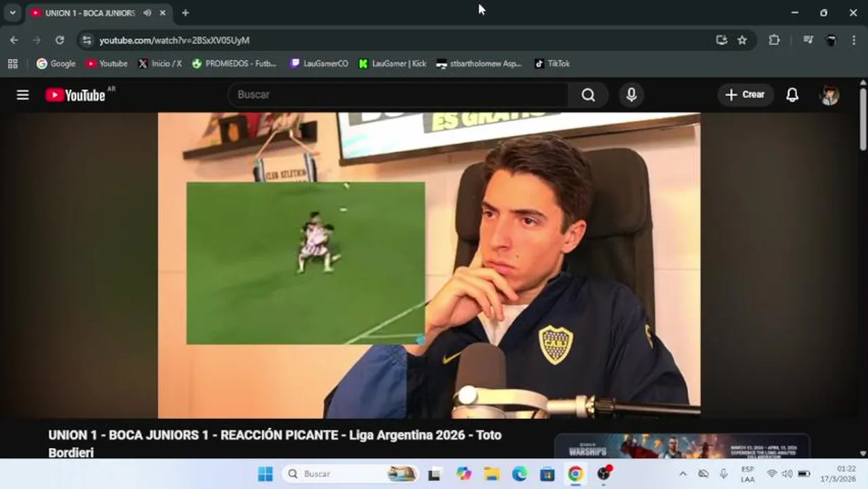868x489 pixels.
Task: Open the stbartholomew Asp... bookmark
Action: (479, 64)
